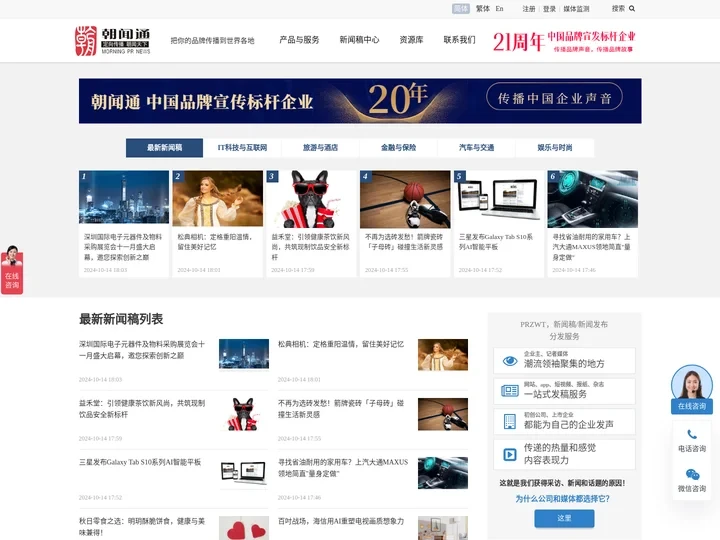Open the 新闻稿中心 menu
This screenshot has width=720, height=540.
359,40
